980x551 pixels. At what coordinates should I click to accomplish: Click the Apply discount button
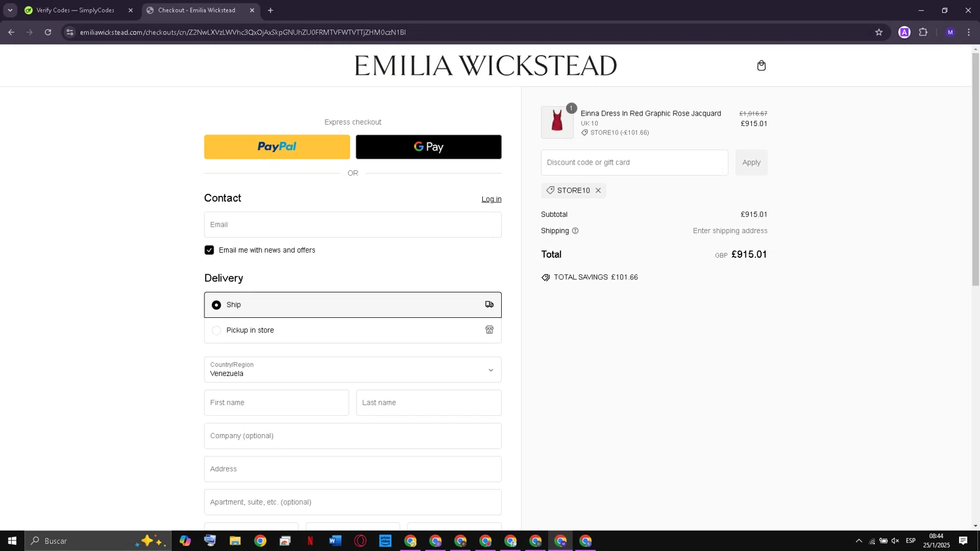coord(751,163)
